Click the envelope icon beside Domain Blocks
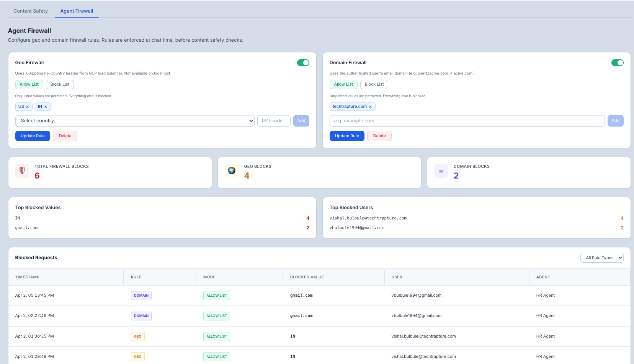 (x=441, y=171)
